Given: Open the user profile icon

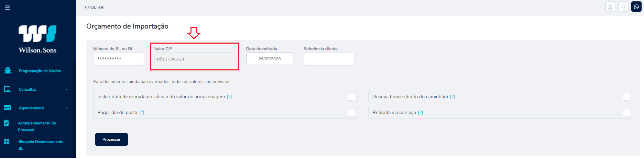Looking at the screenshot, I should coord(610,7).
